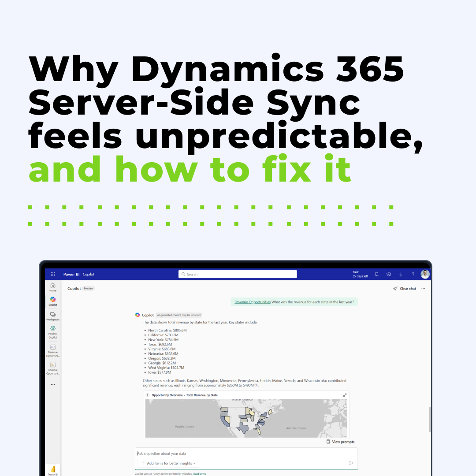Click the notifications bell icon
Image resolution: width=476 pixels, height=476 pixels.
pos(376,274)
